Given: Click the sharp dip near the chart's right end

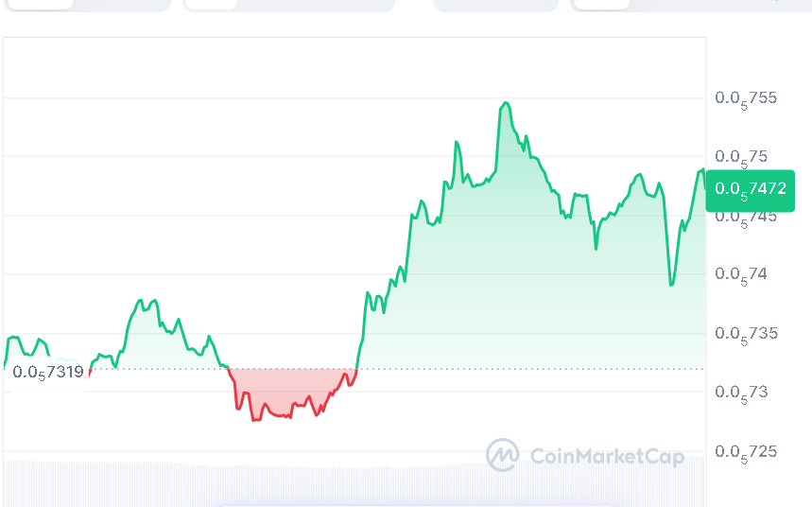Looking at the screenshot, I should pos(671,283).
